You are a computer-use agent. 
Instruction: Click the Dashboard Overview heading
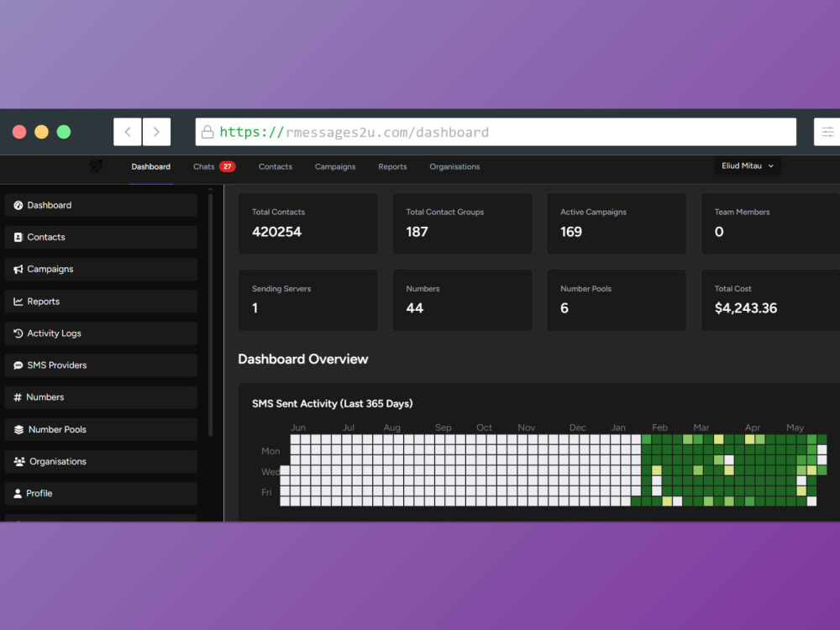coord(303,359)
